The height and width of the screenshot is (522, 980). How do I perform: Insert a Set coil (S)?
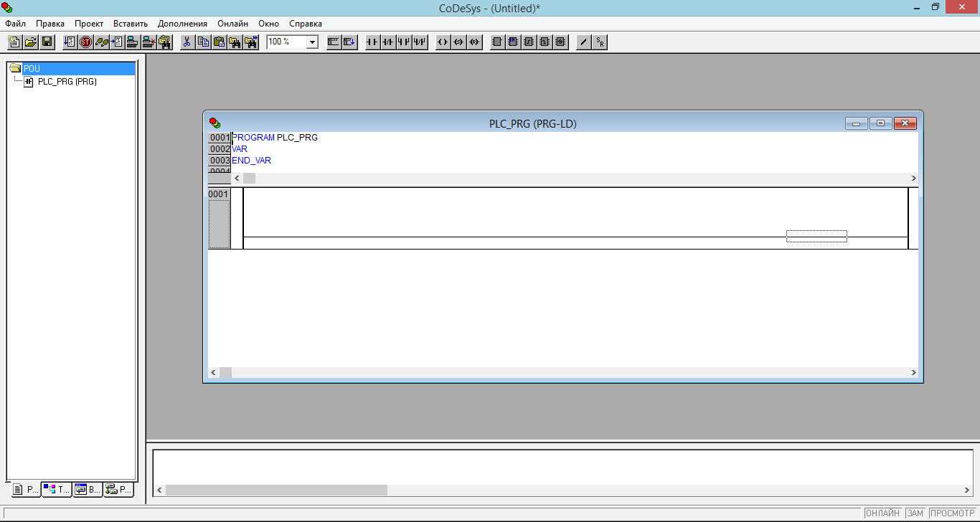458,42
